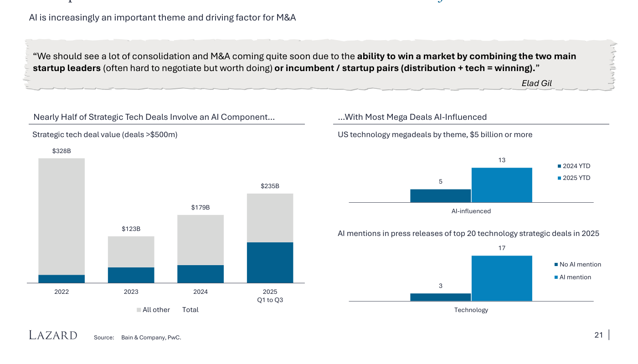Click the '$235B' data label

[270, 186]
